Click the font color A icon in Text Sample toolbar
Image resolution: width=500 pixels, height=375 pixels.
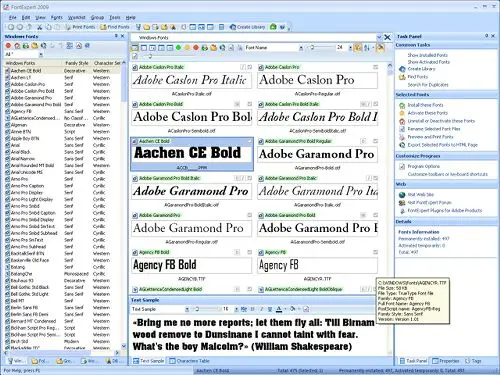click(x=279, y=309)
